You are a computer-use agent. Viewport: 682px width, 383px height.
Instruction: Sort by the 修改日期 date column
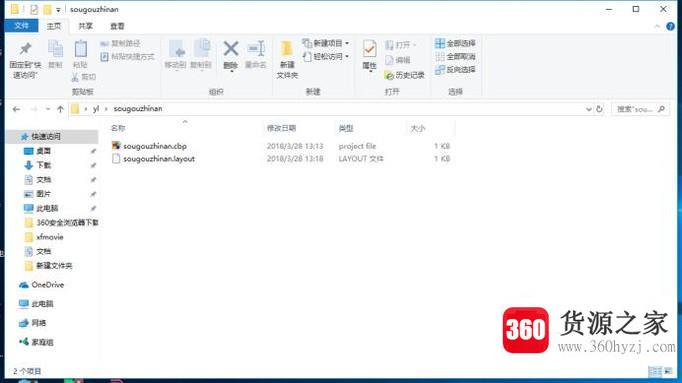[281, 128]
